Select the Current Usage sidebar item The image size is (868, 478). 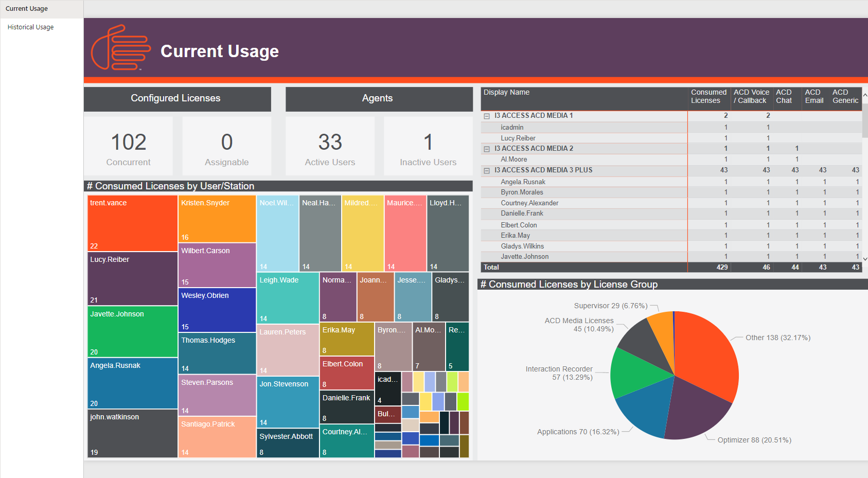click(x=26, y=8)
